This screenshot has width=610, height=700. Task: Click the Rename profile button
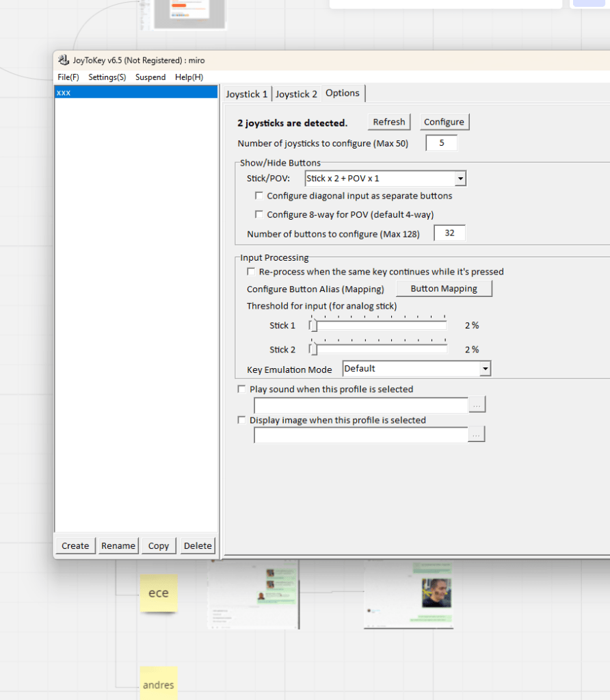coord(118,545)
